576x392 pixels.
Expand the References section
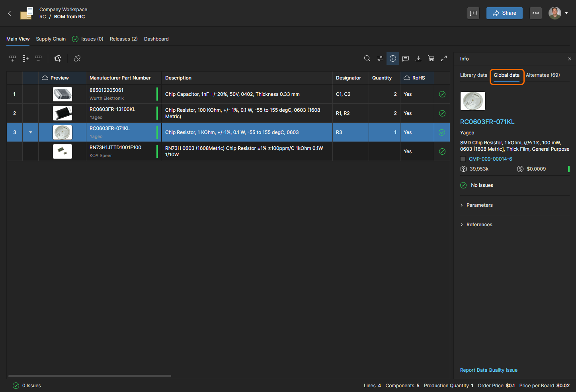click(479, 225)
